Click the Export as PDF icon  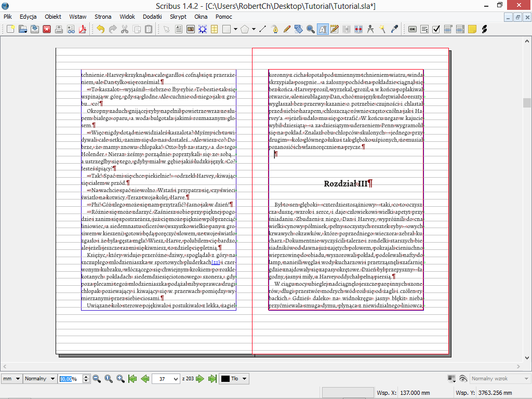coord(82,29)
